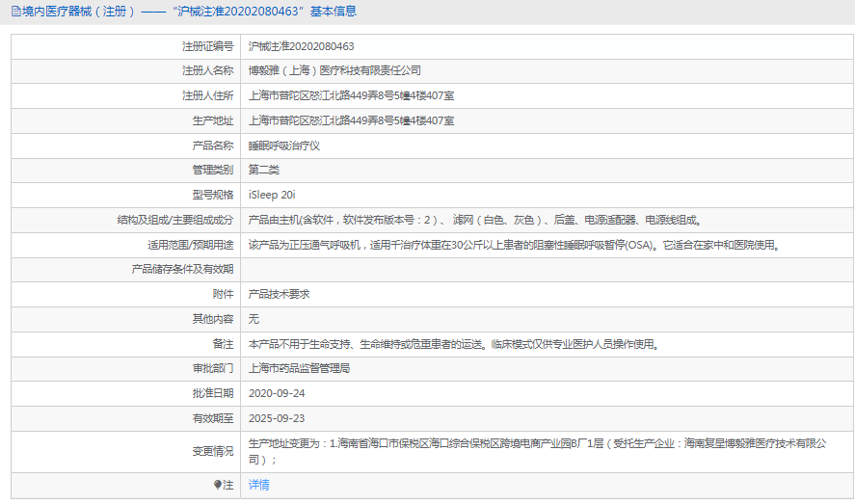This screenshot has height=504, width=855.
Task: Select registration number 沪械注准20202080463 in the table
Action: pyautogui.click(x=301, y=46)
